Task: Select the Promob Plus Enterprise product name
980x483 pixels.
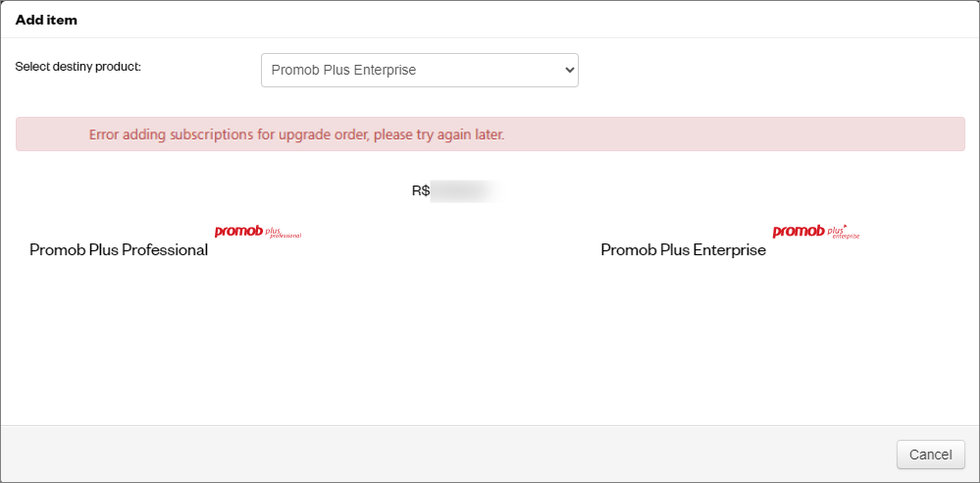Action: 683,250
